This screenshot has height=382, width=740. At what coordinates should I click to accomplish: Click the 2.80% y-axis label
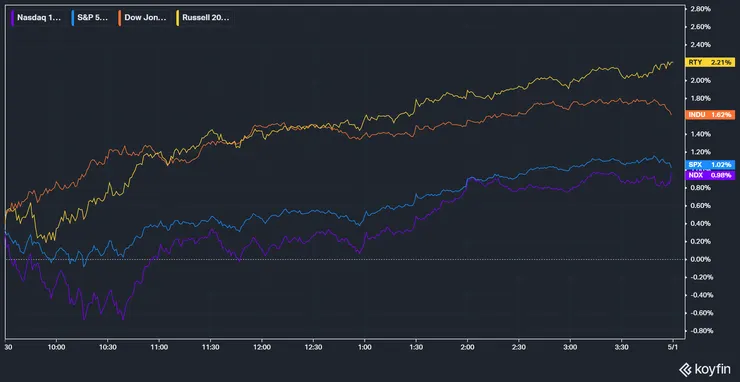[702, 8]
